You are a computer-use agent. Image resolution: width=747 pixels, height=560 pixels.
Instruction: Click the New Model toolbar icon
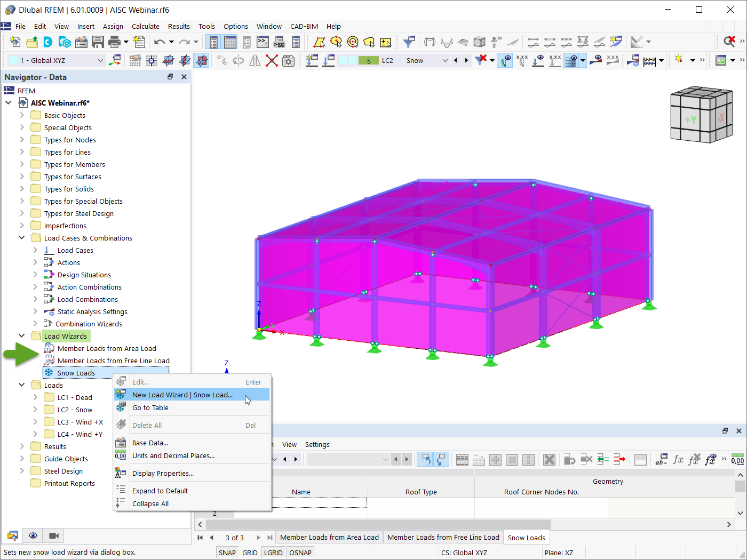point(15,42)
